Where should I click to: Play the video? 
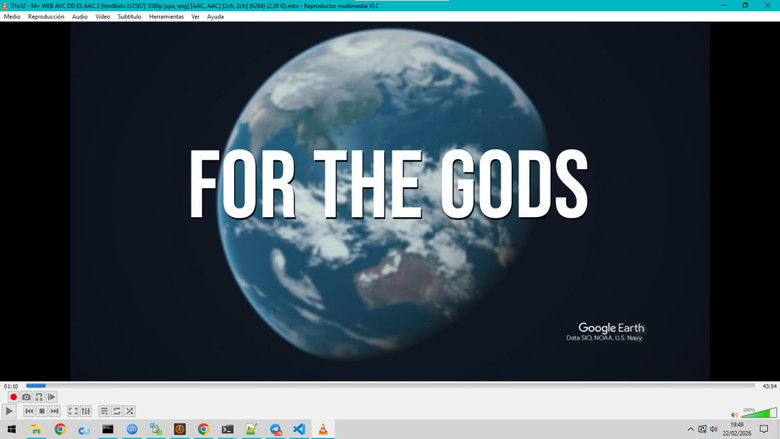tap(10, 411)
